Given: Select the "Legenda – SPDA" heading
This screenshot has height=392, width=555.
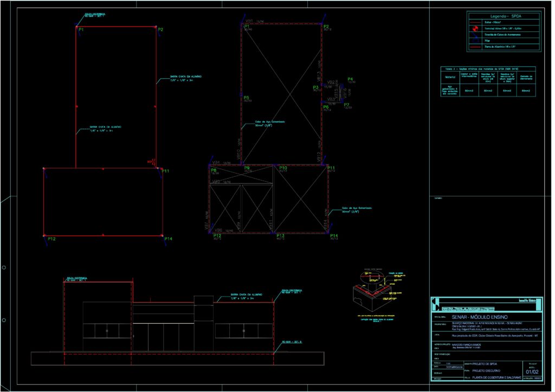Looking at the screenshot, I should tap(504, 16).
